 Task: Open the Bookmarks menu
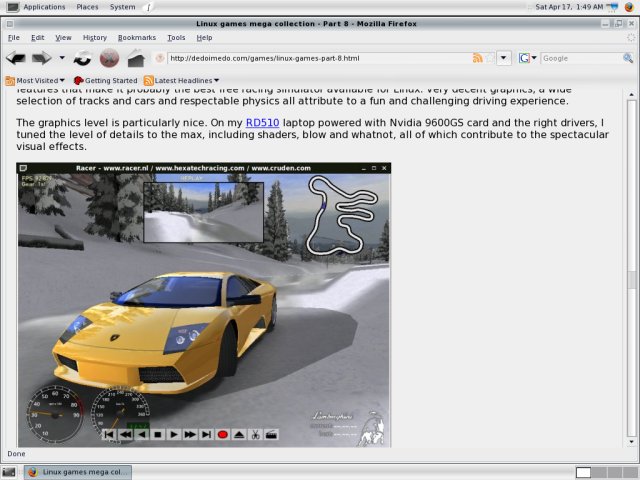pos(136,37)
